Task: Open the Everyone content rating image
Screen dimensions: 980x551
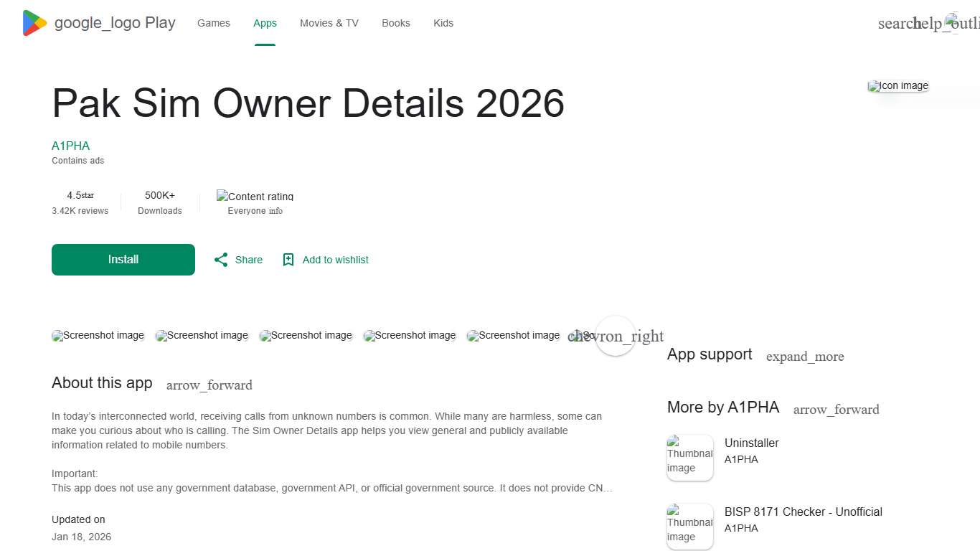Action: [255, 196]
